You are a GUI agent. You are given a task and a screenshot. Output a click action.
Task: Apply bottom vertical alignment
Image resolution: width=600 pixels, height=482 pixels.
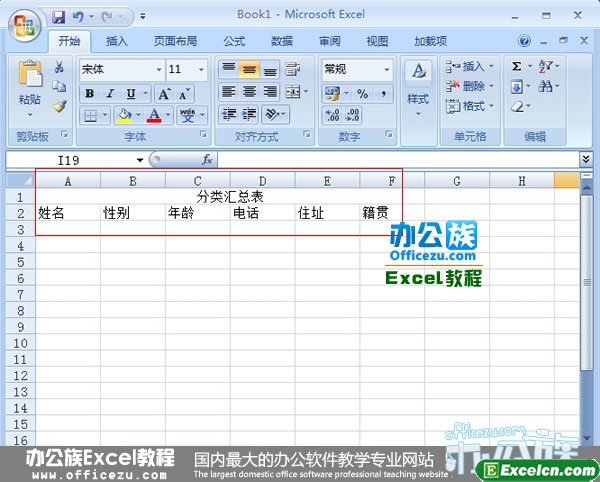pyautogui.click(x=271, y=69)
